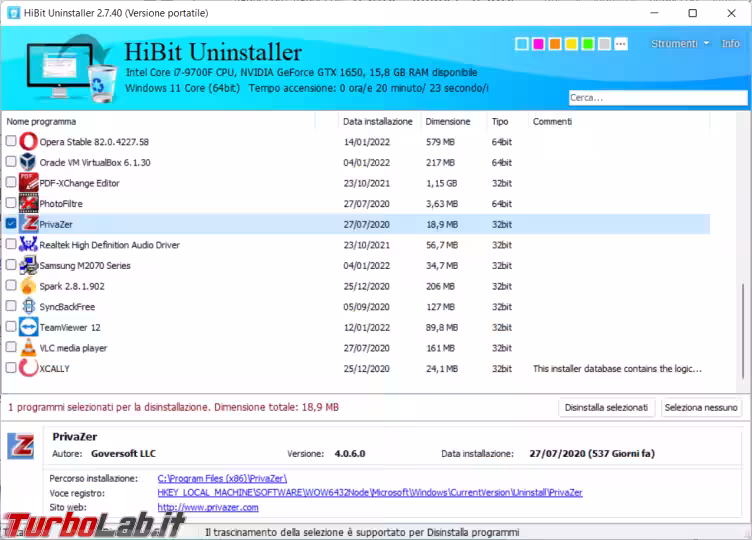Image resolution: width=752 pixels, height=540 pixels.
Task: Select the Spark 2.8.1.902 row name
Action: point(71,286)
